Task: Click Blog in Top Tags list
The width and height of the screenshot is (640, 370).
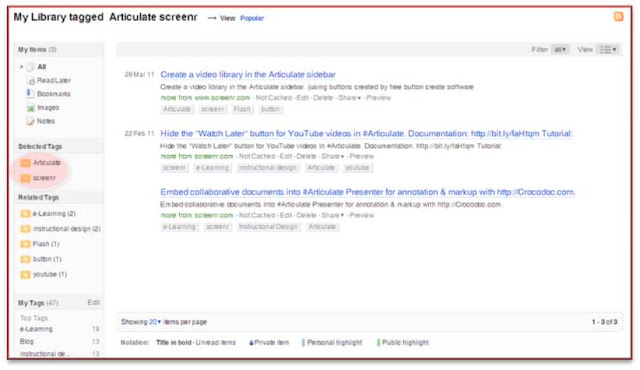Action: point(27,341)
